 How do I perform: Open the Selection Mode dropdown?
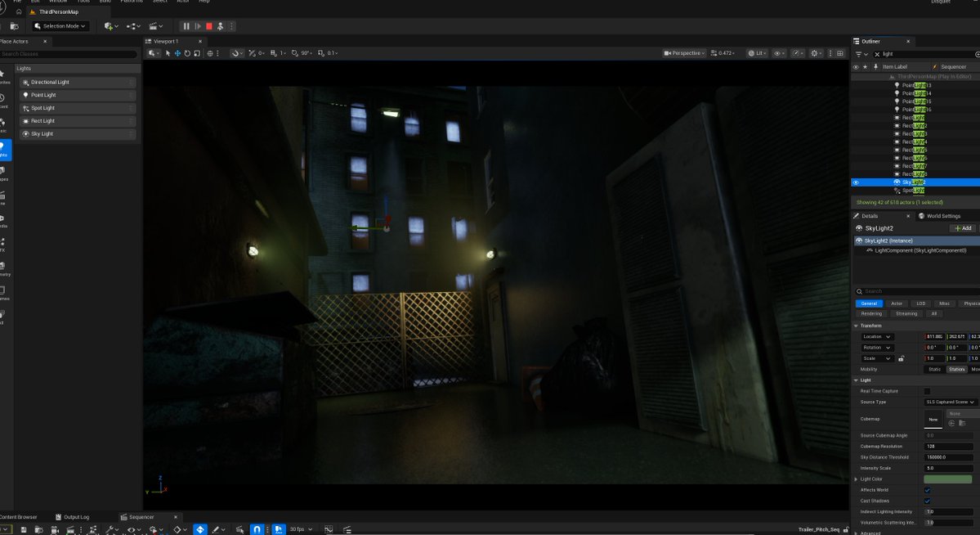(x=60, y=26)
